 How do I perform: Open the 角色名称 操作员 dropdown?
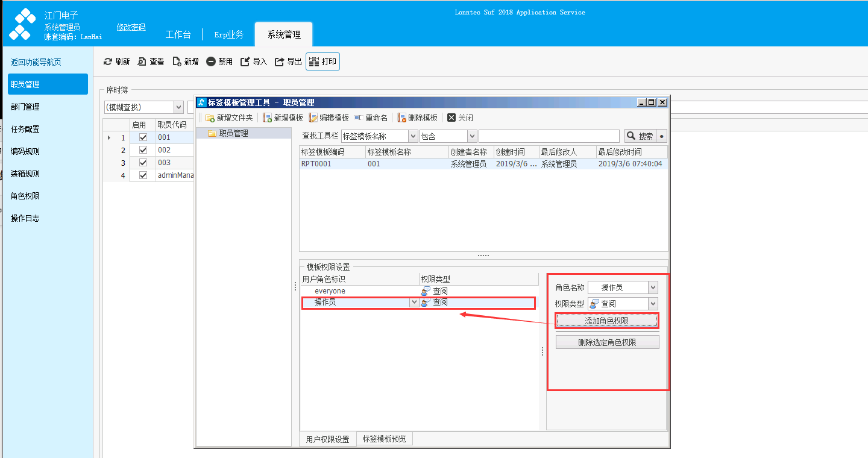653,288
